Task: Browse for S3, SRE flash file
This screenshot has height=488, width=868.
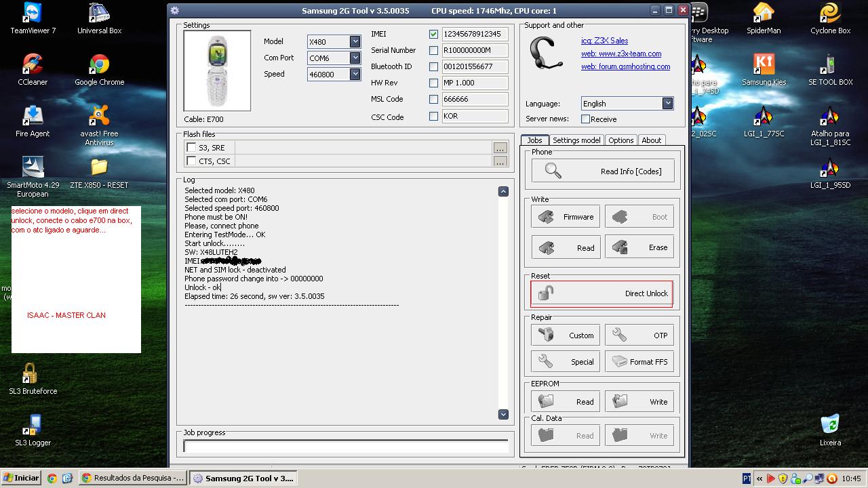Action: (500, 147)
